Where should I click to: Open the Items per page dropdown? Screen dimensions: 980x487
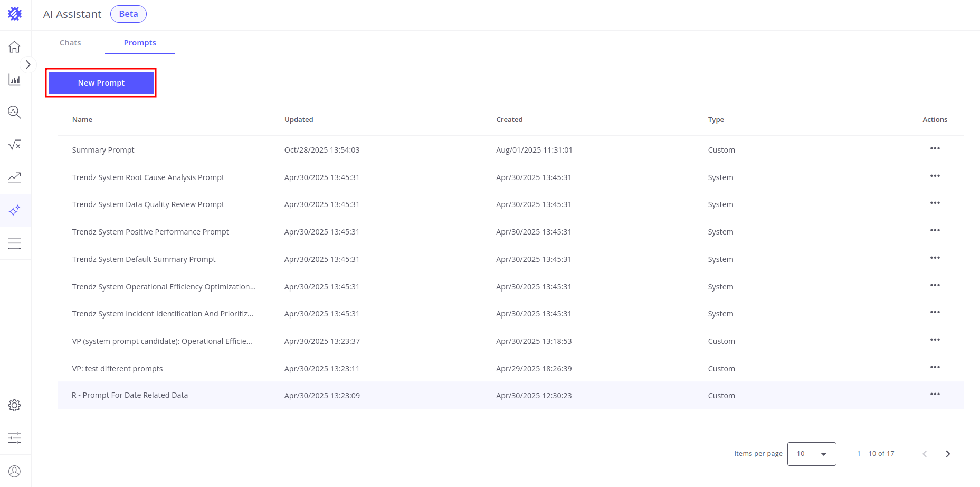point(811,454)
